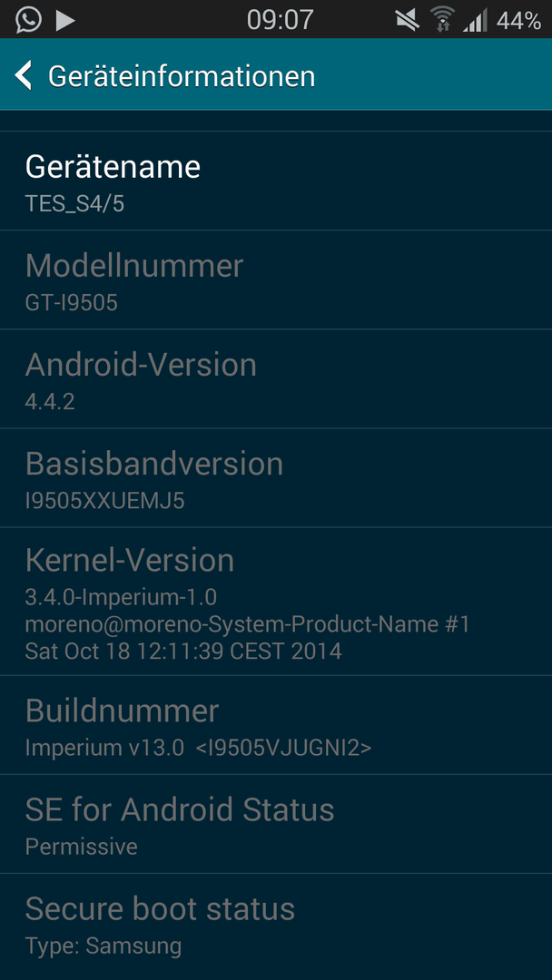Tap the Geräteinformationen title text
552x980 pixels.
[x=182, y=76]
